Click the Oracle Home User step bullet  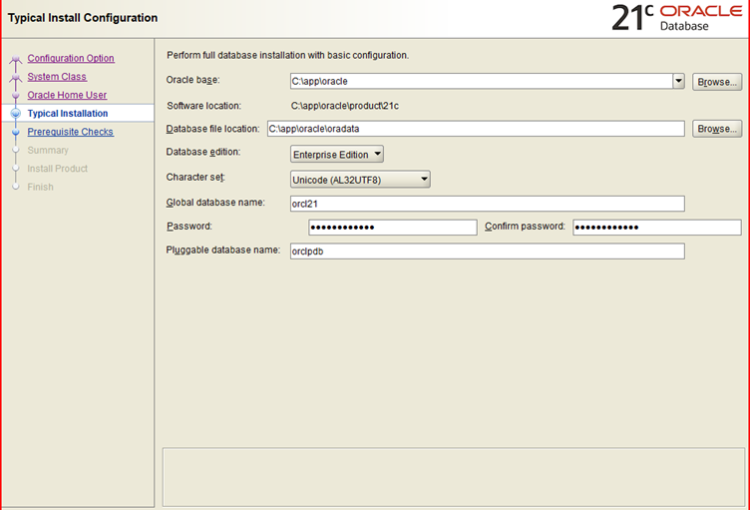pos(15,96)
